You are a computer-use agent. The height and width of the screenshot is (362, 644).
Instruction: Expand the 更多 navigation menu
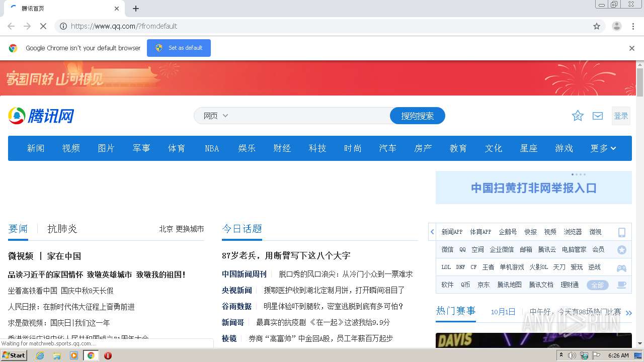603,148
